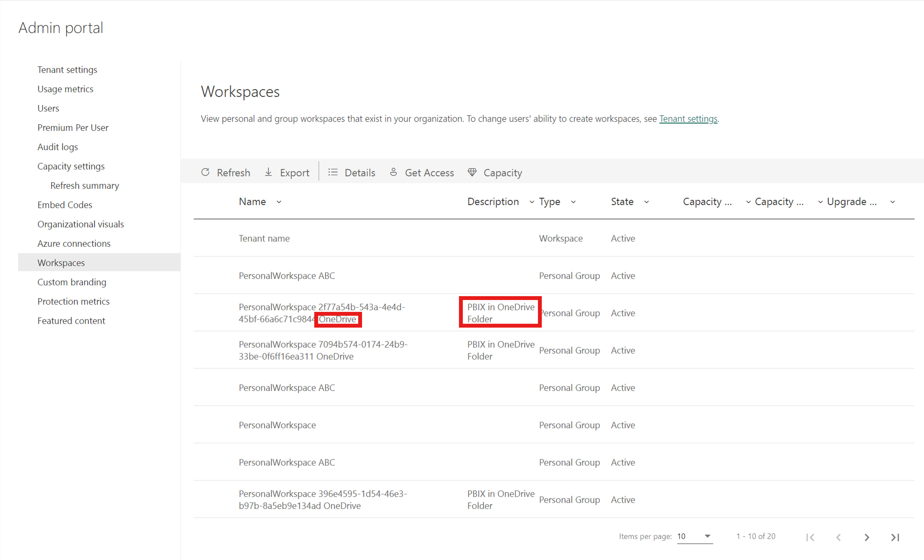
Task: Go to first page of workspaces
Action: [x=810, y=537]
